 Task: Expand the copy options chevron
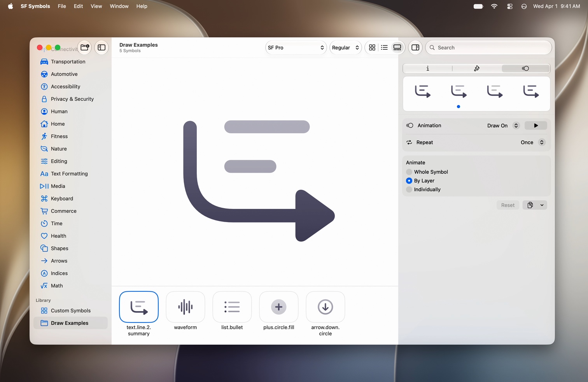pyautogui.click(x=542, y=205)
